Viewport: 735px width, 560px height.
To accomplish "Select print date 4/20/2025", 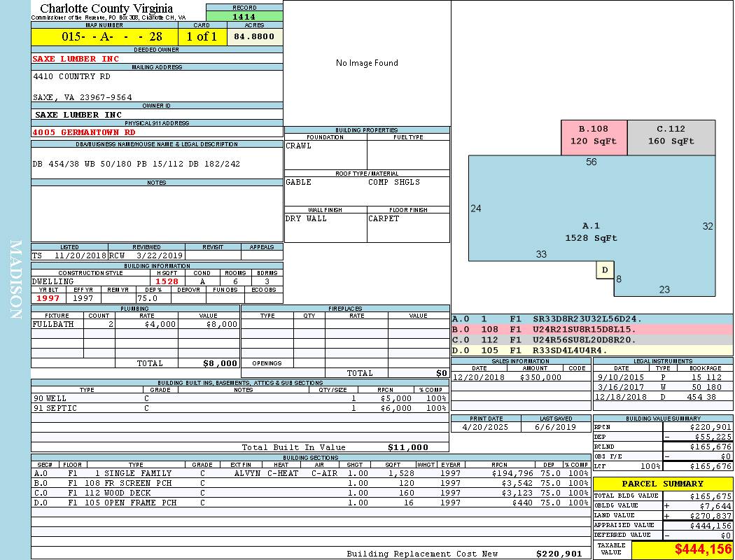I will click(x=485, y=428).
